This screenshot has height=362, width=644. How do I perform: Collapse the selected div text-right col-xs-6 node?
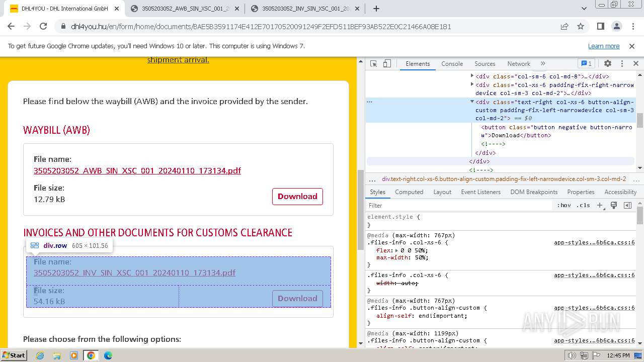[472, 102]
